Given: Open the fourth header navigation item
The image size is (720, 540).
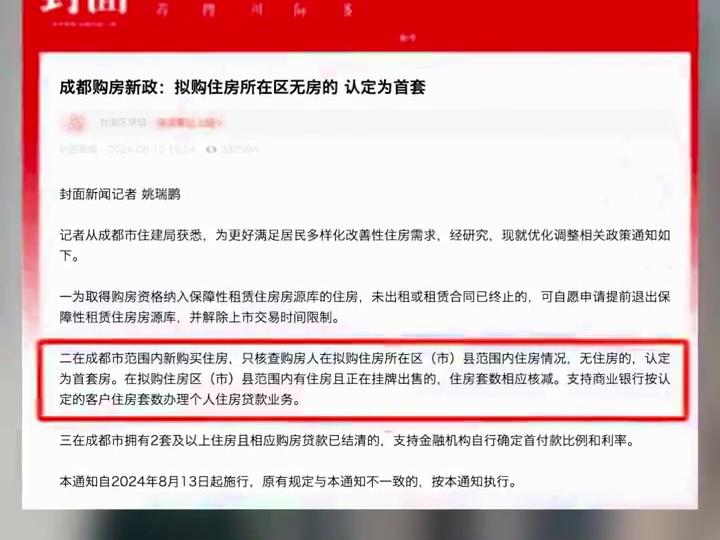Looking at the screenshot, I should [301, 10].
